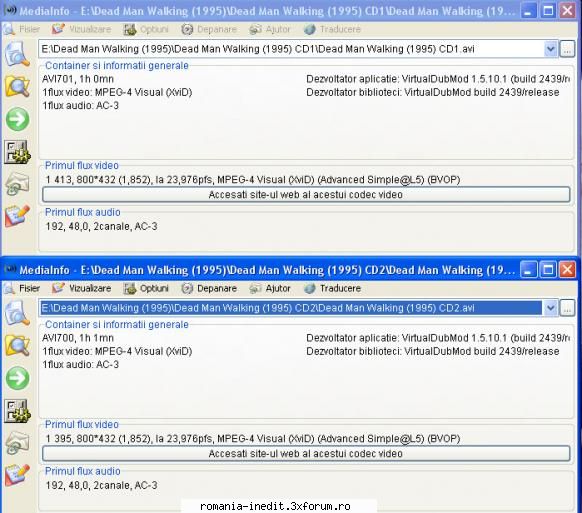Image resolution: width=582 pixels, height=513 pixels.
Task: Click the highlighted CD2.avi path field
Action: pos(291,308)
